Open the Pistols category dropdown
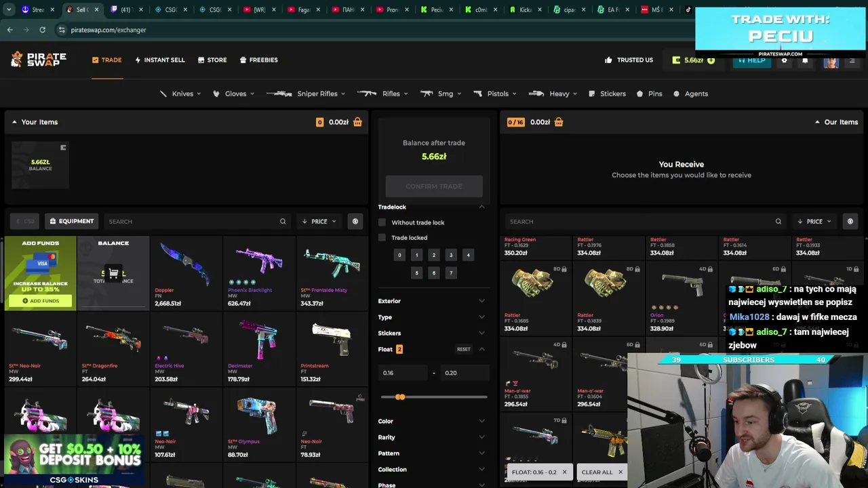The height and width of the screenshot is (488, 868). pos(494,94)
